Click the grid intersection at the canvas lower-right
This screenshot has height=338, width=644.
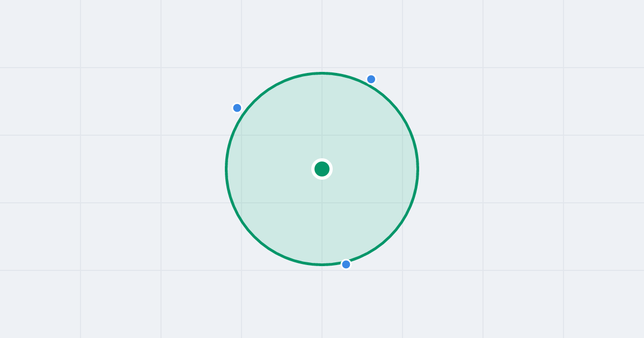tap(563, 270)
